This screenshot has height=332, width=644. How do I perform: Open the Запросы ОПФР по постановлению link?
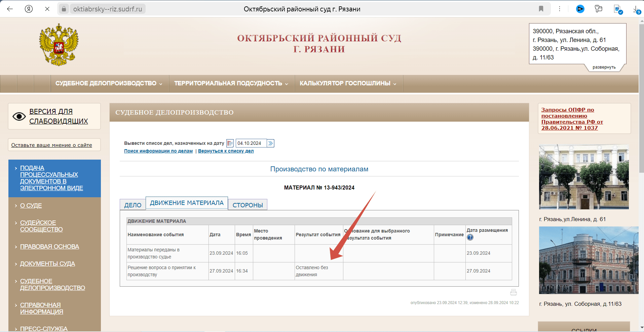coord(572,119)
